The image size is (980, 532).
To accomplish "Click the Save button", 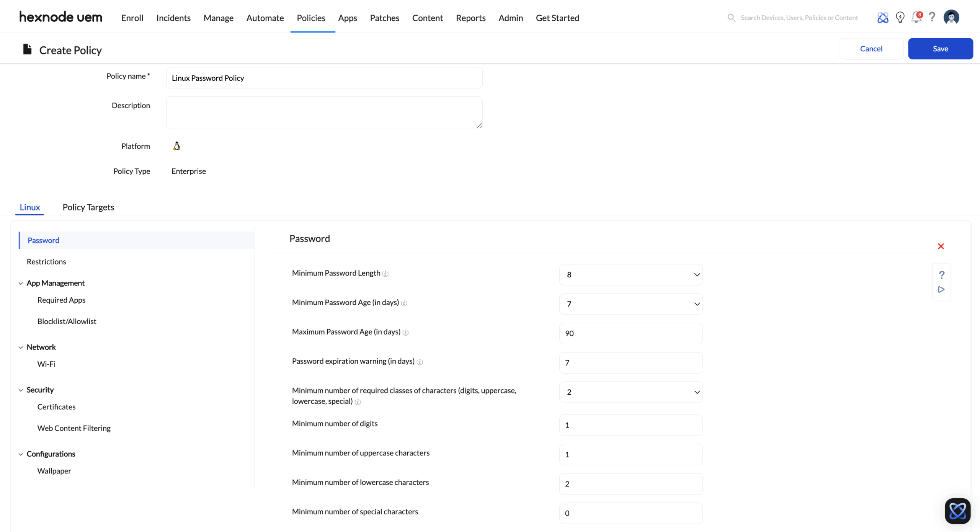I will pyautogui.click(x=940, y=49).
